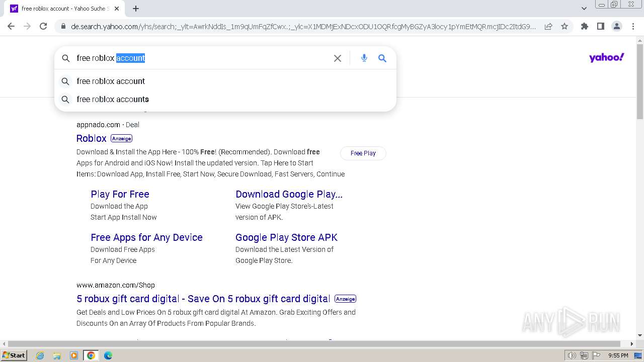Viewport: 644px width, 362px height.
Task: Choose suggestion 'free roblox account'
Action: [225, 81]
